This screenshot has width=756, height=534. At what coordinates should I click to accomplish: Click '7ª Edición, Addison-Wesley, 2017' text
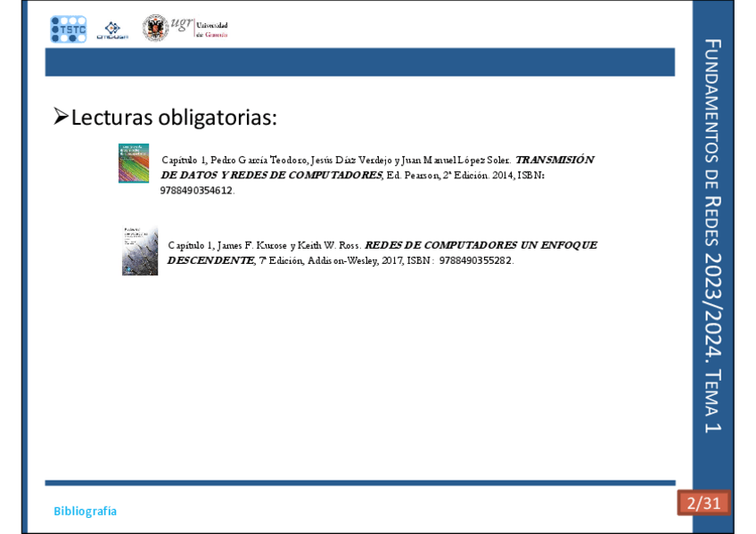click(331, 260)
